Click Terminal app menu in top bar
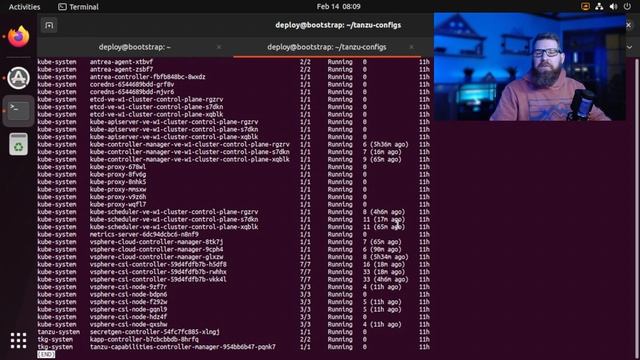This screenshot has height=360, width=640. point(78,7)
